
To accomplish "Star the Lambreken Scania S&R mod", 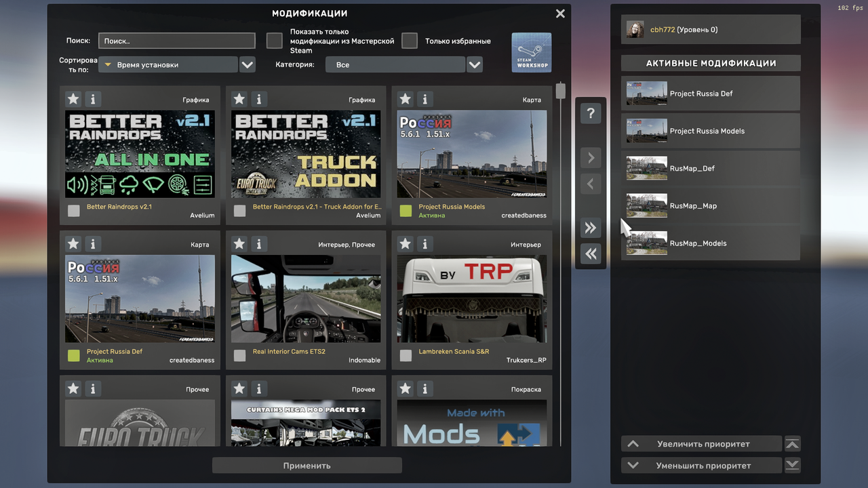I will coord(406,244).
